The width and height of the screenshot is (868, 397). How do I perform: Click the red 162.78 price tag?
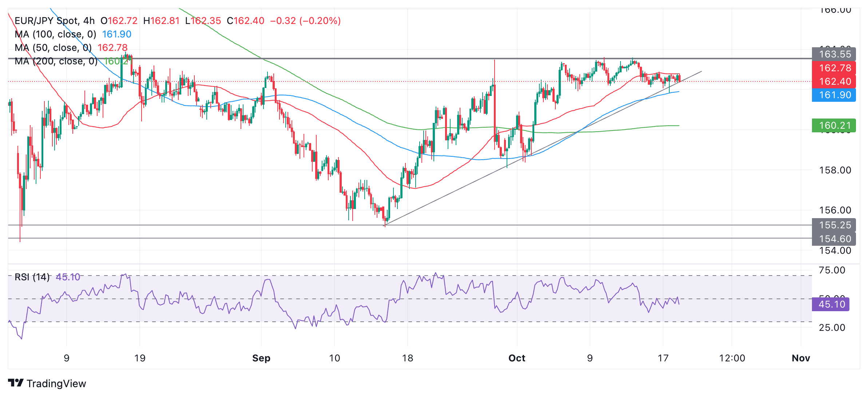click(x=834, y=68)
